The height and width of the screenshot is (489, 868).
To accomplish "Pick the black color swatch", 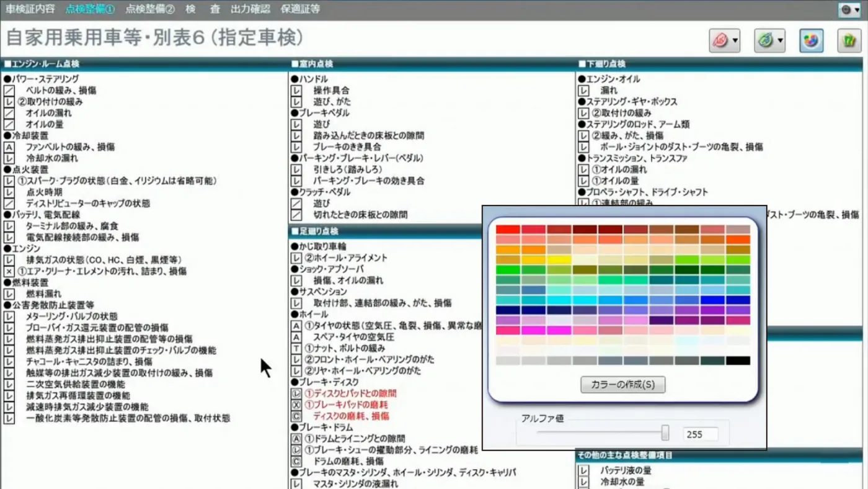I will point(738,361).
